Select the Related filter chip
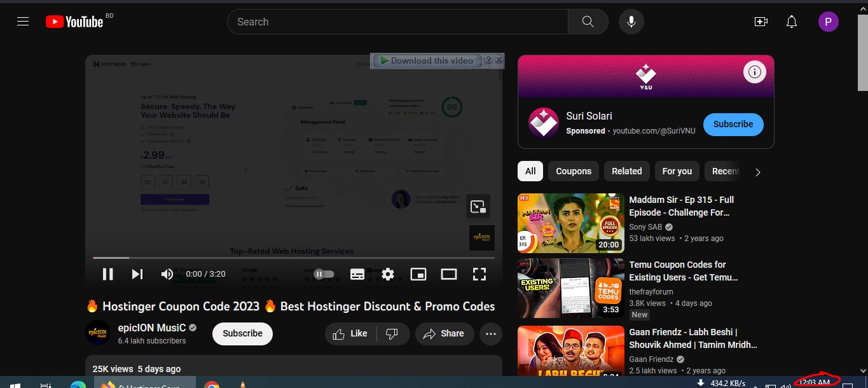Viewport: 868px width, 388px height. coord(627,171)
